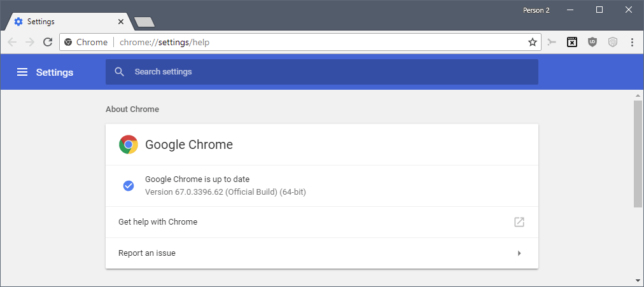Click the Google Chrome product name

189,144
